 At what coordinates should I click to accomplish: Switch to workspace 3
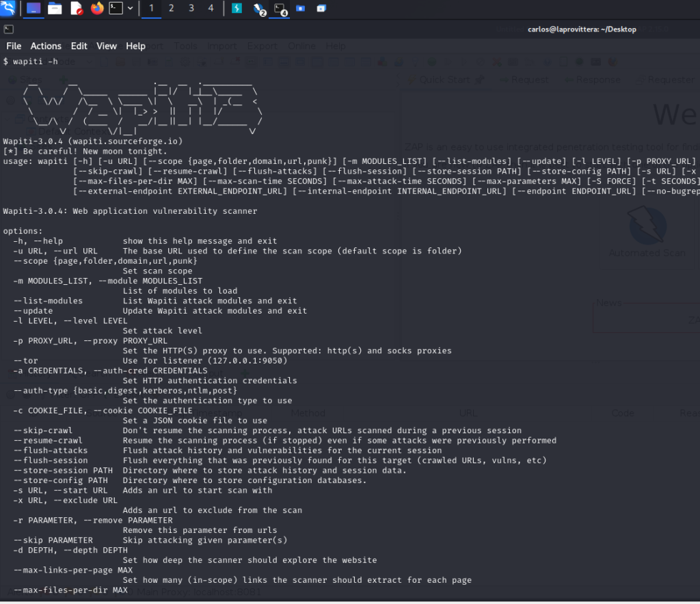tap(191, 8)
